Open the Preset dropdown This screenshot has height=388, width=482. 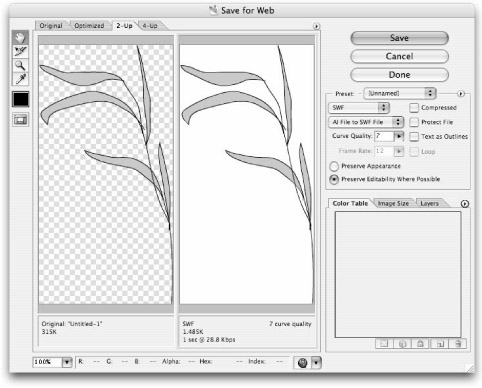(x=400, y=93)
